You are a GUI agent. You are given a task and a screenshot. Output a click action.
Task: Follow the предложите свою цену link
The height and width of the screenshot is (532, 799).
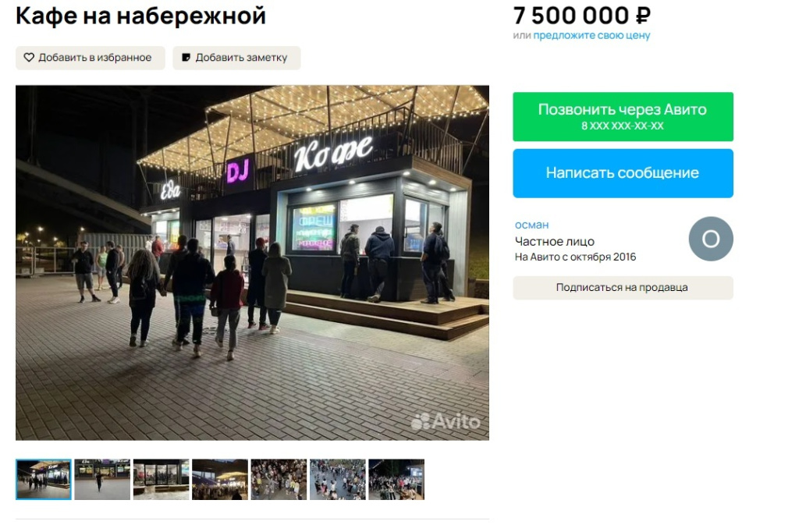click(591, 36)
